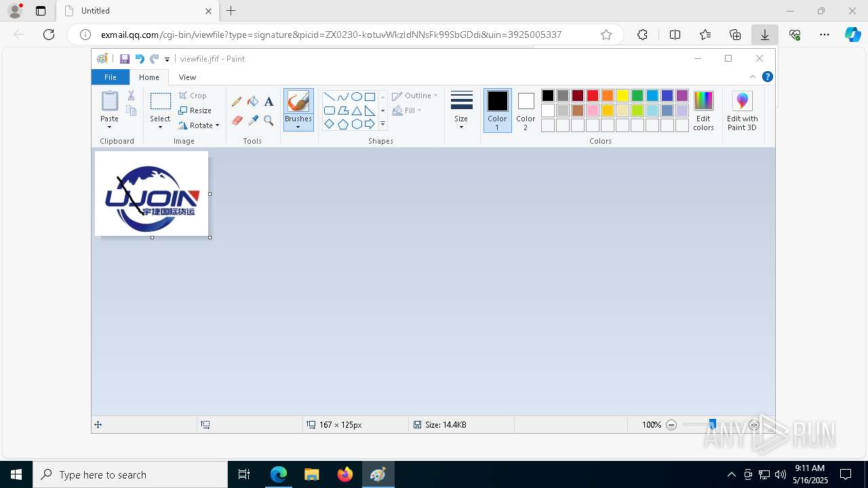868x488 pixels.
Task: Pick the purple color swatch
Action: coord(682,96)
